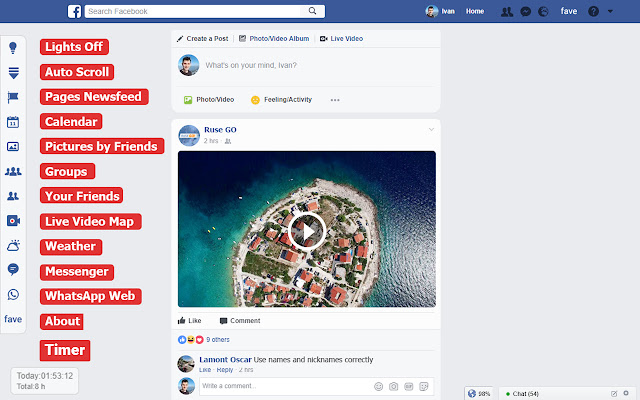Go to Home in top bar
The image size is (640, 400).
[475, 11]
